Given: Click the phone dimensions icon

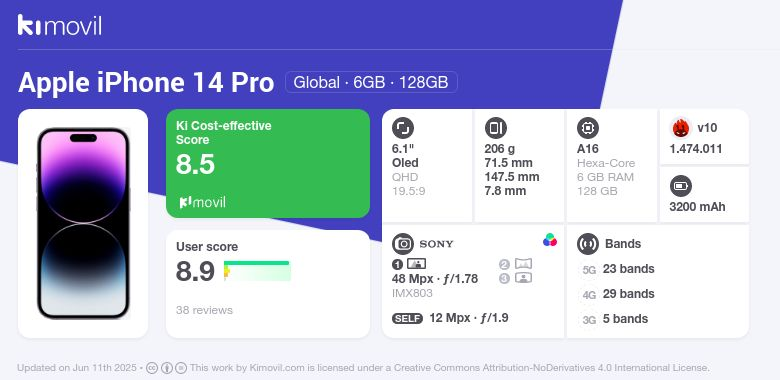Looking at the screenshot, I should click(x=495, y=128).
